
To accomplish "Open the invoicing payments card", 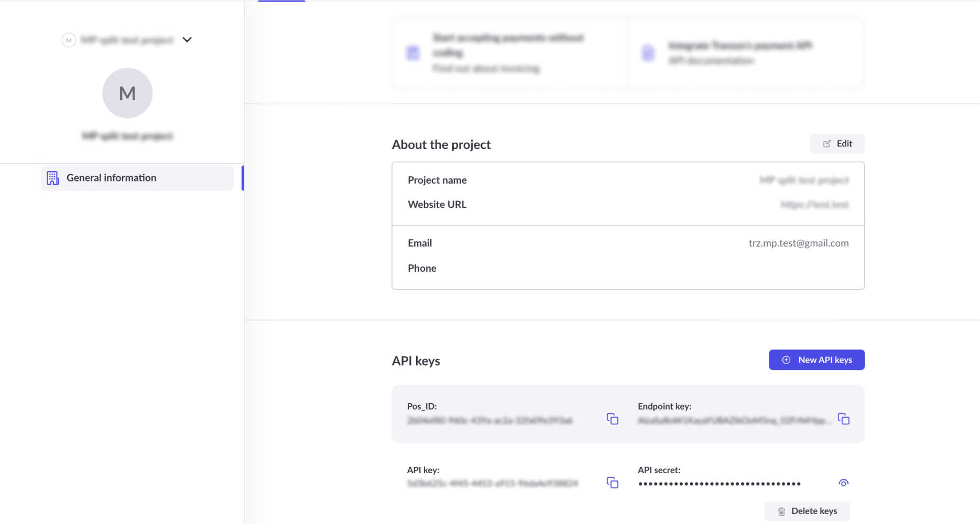I will [509, 53].
